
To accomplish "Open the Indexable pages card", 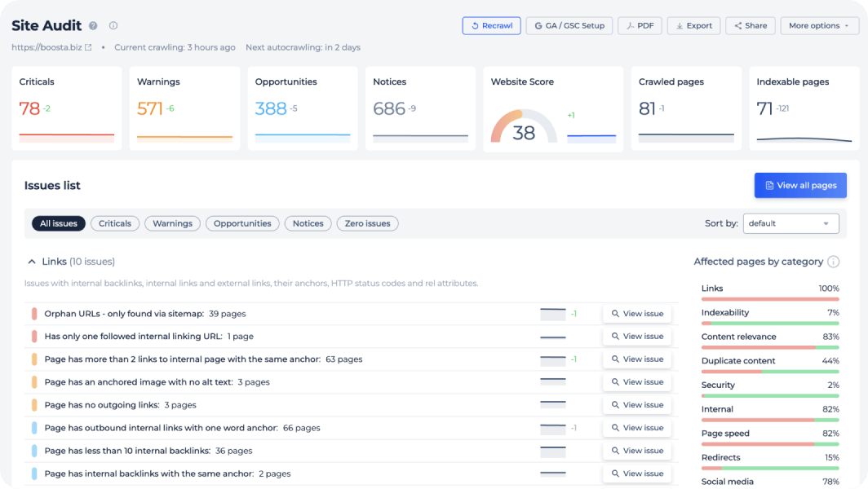I will pos(804,108).
